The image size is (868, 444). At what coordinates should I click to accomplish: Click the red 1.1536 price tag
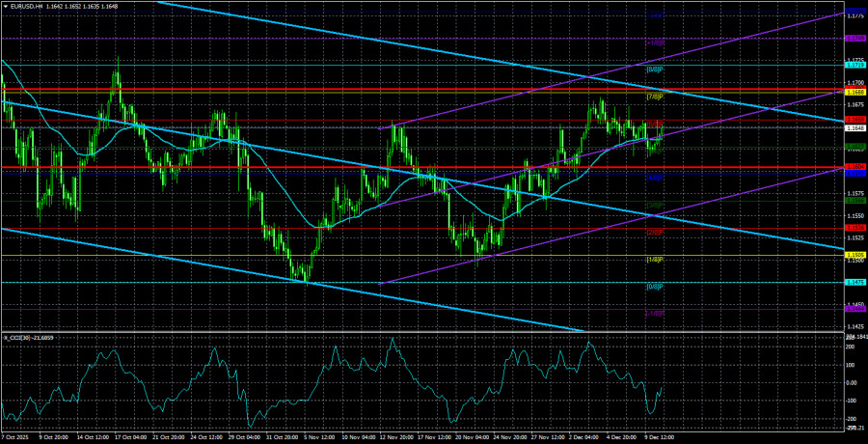[x=854, y=228]
